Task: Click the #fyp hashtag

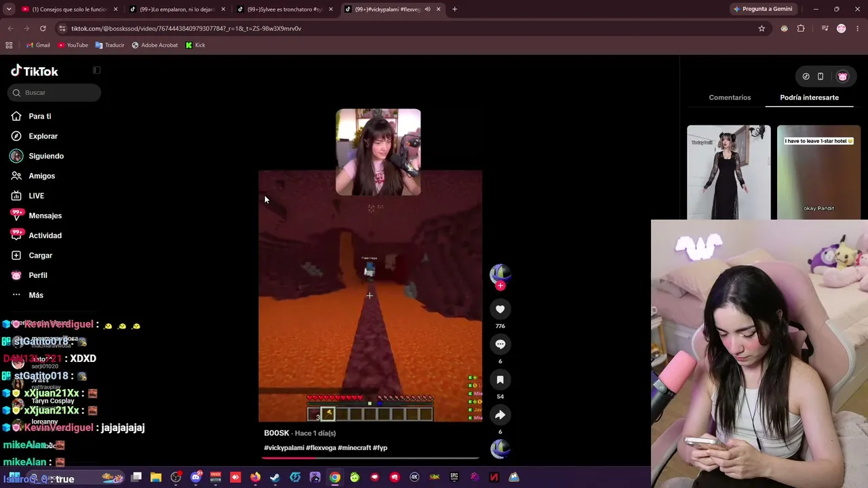Action: (x=380, y=448)
